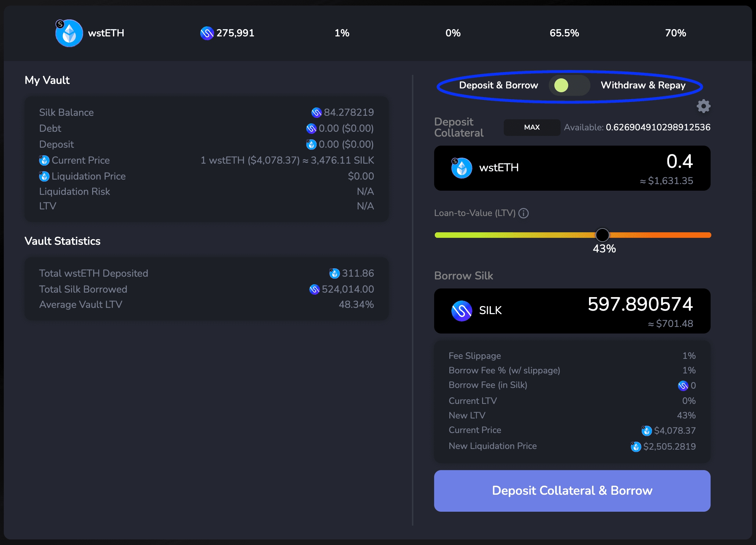The image size is (756, 545).
Task: Toggle the Deposit/Withdraw mode switch
Action: pyautogui.click(x=569, y=85)
